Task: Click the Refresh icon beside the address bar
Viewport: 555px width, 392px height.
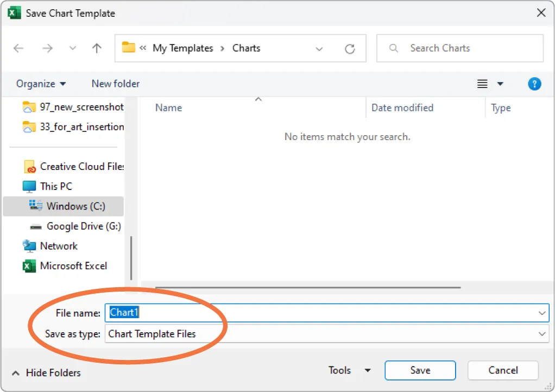Action: pos(349,48)
